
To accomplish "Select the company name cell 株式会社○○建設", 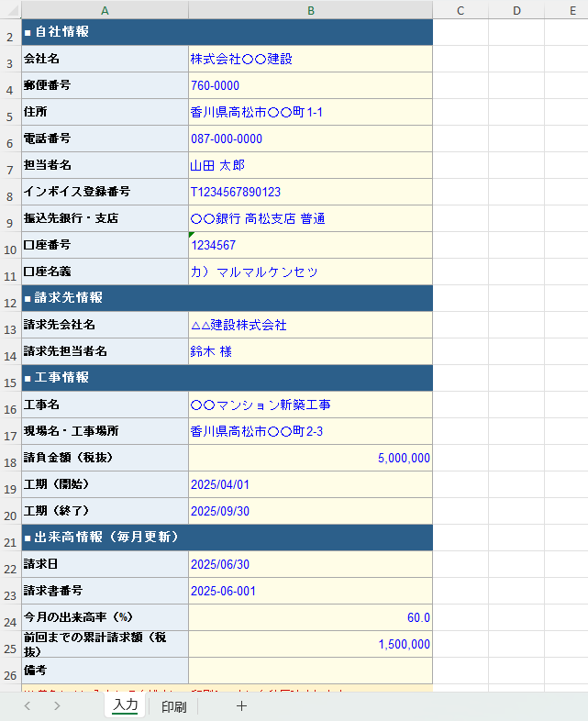I will 310,59.
